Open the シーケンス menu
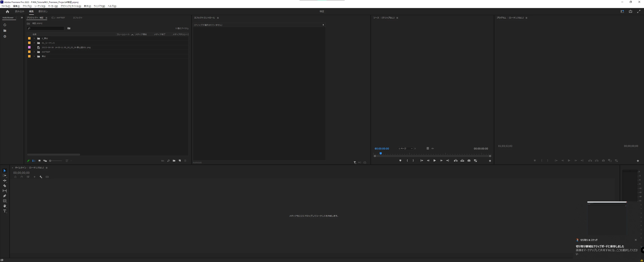Viewport: 644px width, 262px height. tap(40, 6)
